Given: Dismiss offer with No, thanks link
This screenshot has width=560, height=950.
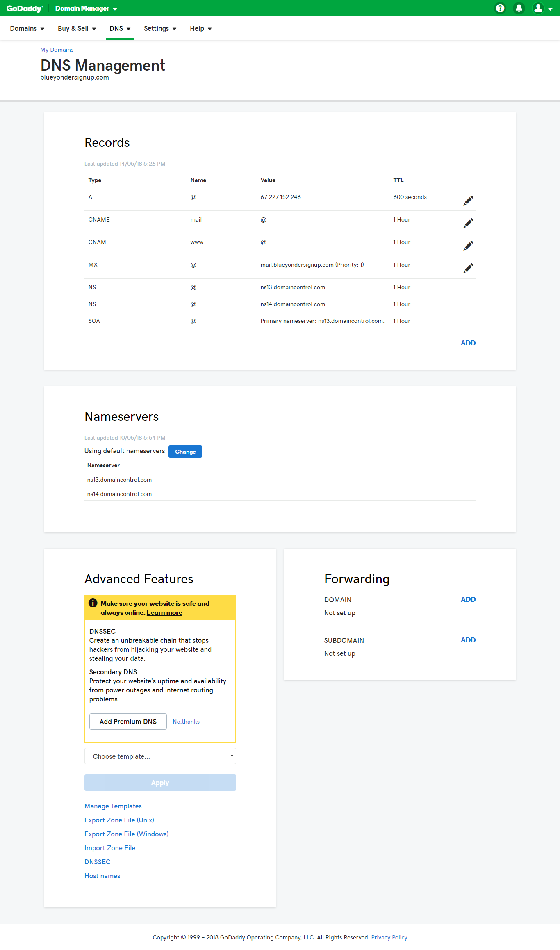Looking at the screenshot, I should [186, 722].
